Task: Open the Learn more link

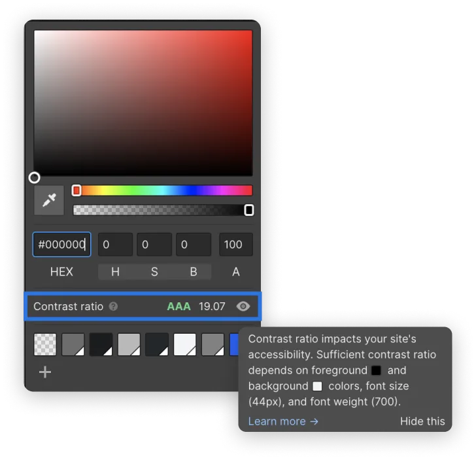Action: point(283,421)
